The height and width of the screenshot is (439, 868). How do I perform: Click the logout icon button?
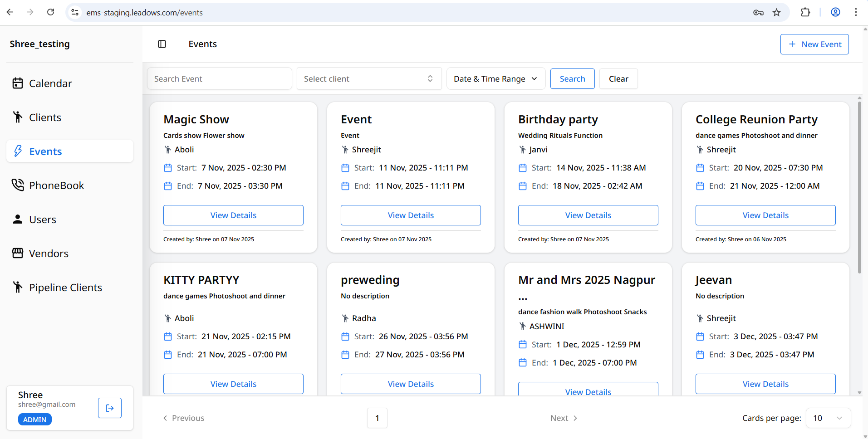(110, 408)
